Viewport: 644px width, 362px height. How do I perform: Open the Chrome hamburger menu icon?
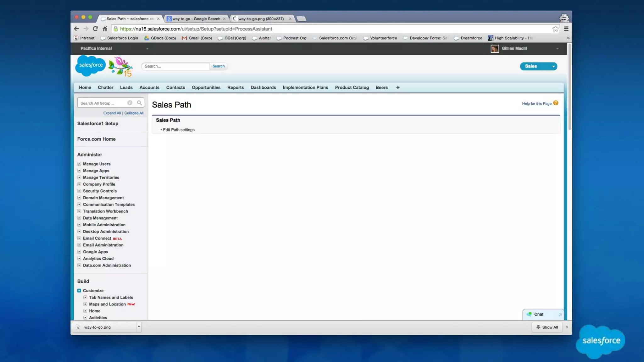tap(566, 29)
